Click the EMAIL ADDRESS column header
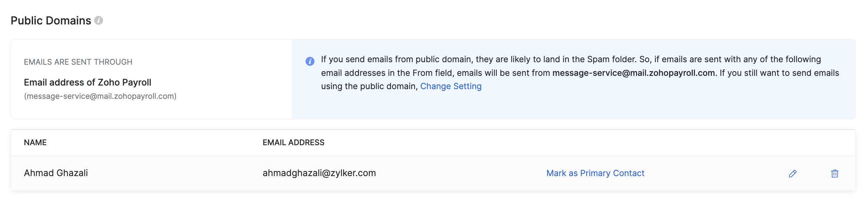Image resolution: width=868 pixels, height=207 pixels. (x=293, y=142)
